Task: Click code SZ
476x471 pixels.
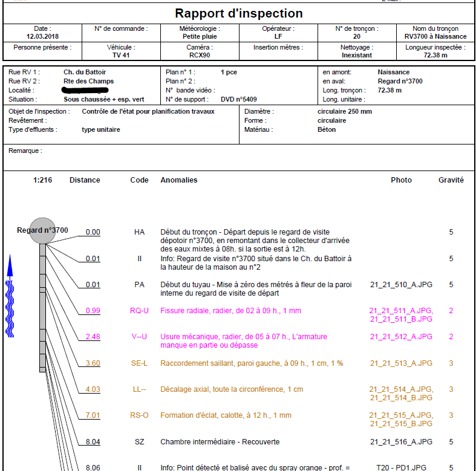Action: coord(139,442)
